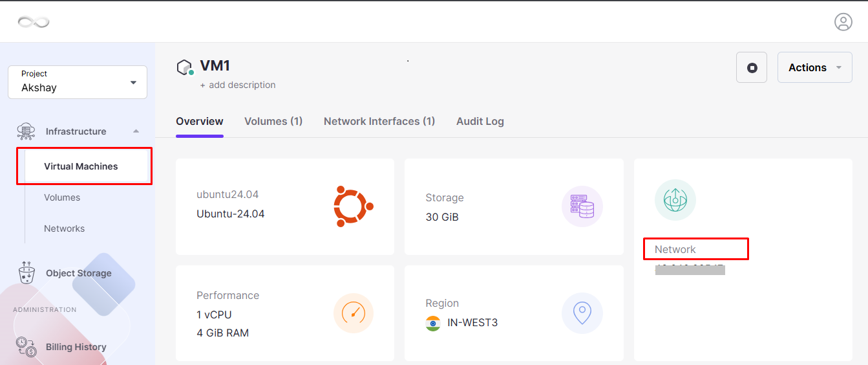
Task: Switch to the Volumes (1) tab
Action: [273, 121]
